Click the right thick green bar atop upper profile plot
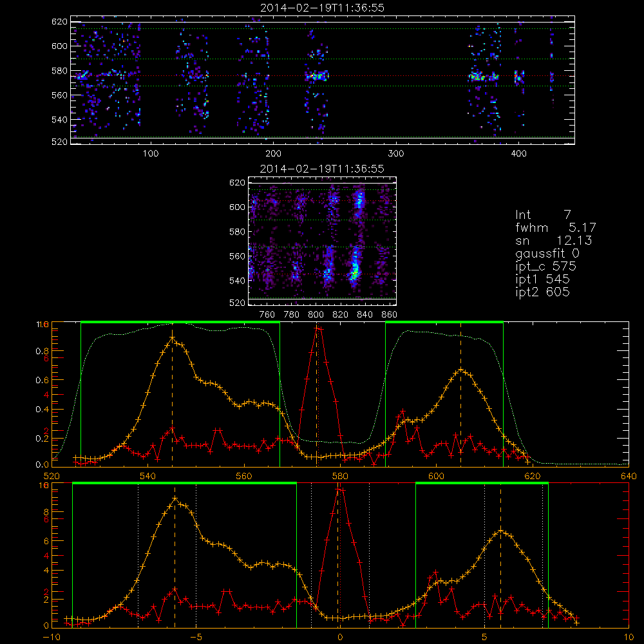This screenshot has width=644, height=644. click(444, 323)
